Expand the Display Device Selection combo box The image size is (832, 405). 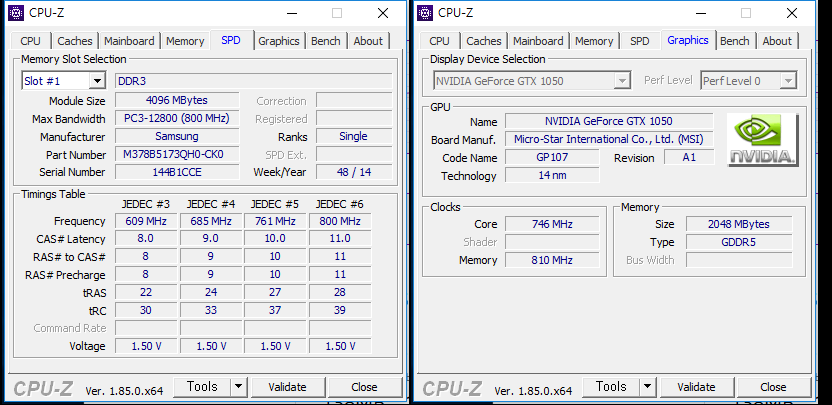622,81
